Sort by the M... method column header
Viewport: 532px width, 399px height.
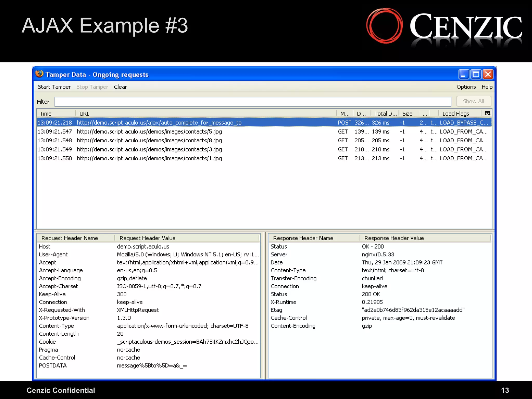[x=345, y=114]
